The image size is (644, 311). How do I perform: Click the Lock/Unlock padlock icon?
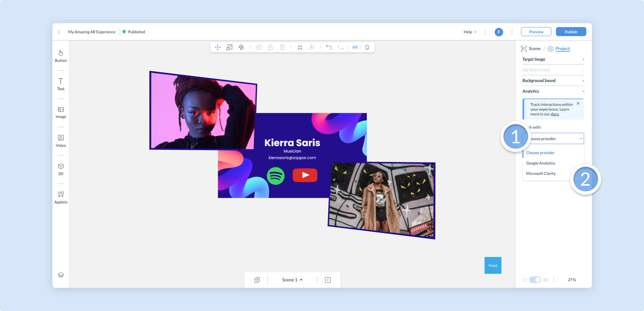pos(270,47)
